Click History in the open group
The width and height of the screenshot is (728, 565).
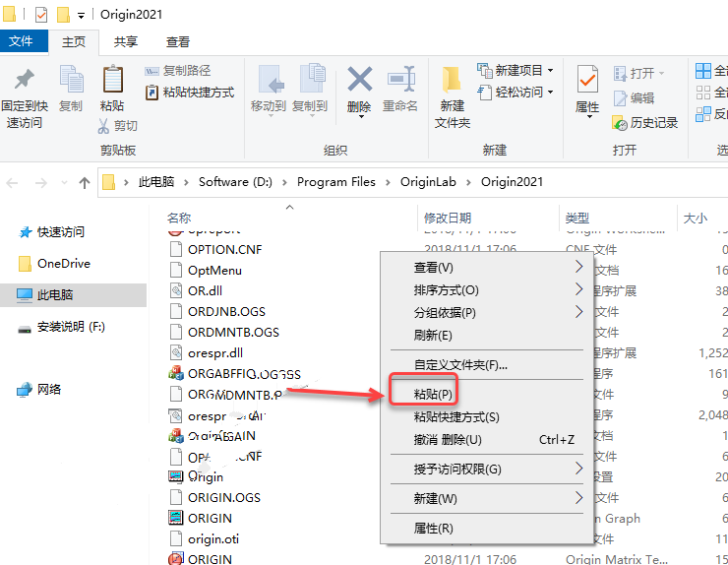pos(645,123)
